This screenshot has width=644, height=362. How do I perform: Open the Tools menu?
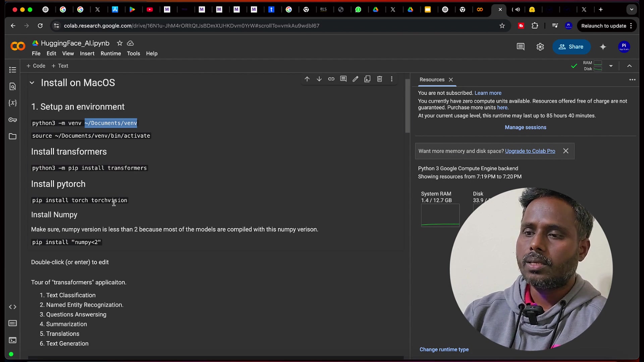(133, 54)
